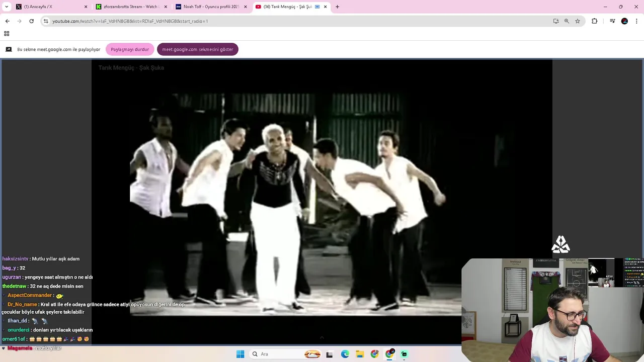Close the zforzambrotta Stream tab
644x362 pixels.
(x=166, y=7)
